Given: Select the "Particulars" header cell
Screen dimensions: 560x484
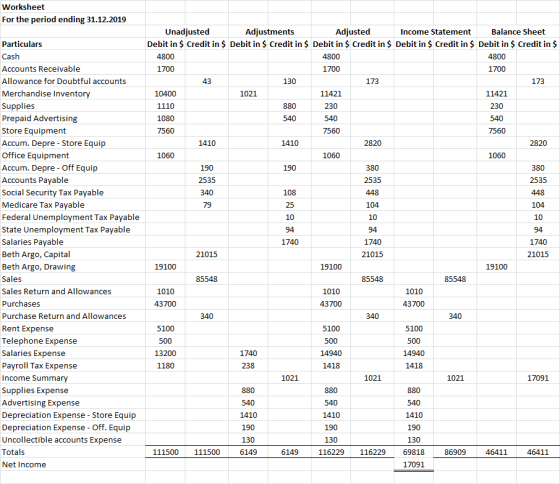Looking at the screenshot, I should click(x=22, y=44).
